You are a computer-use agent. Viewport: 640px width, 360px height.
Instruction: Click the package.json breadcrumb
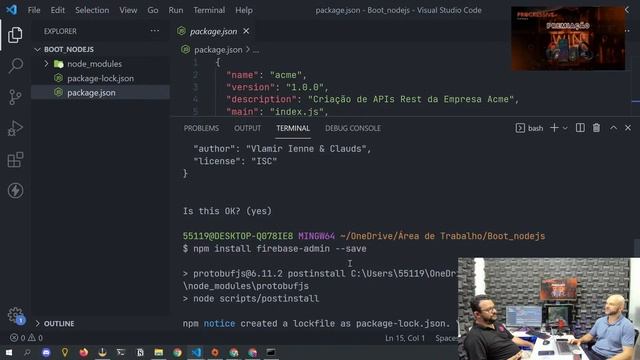[218, 50]
